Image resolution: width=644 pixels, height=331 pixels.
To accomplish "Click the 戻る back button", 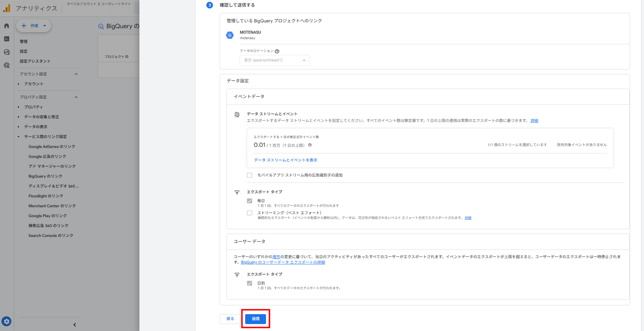I will tap(230, 319).
